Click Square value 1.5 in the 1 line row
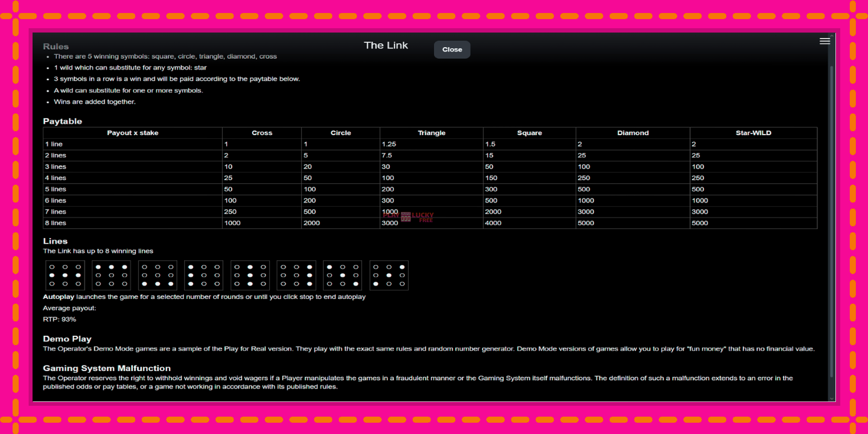 (x=490, y=144)
